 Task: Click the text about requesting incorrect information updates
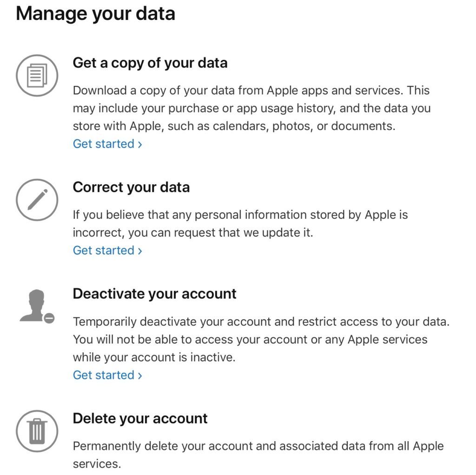click(240, 224)
